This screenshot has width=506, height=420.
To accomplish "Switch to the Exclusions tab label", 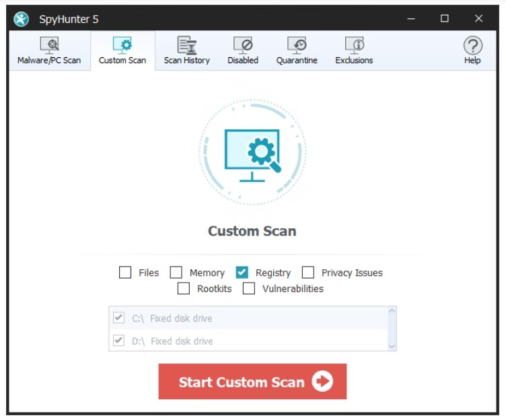I will coord(354,61).
